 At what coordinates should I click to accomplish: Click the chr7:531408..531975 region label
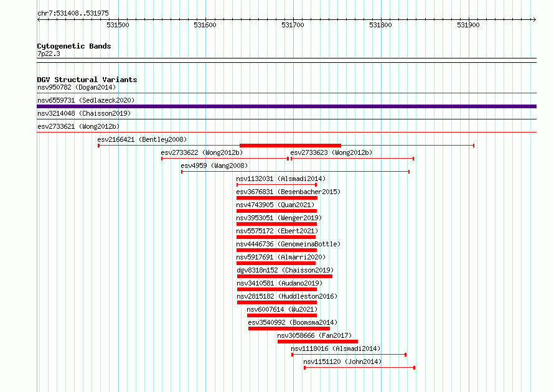(x=73, y=13)
